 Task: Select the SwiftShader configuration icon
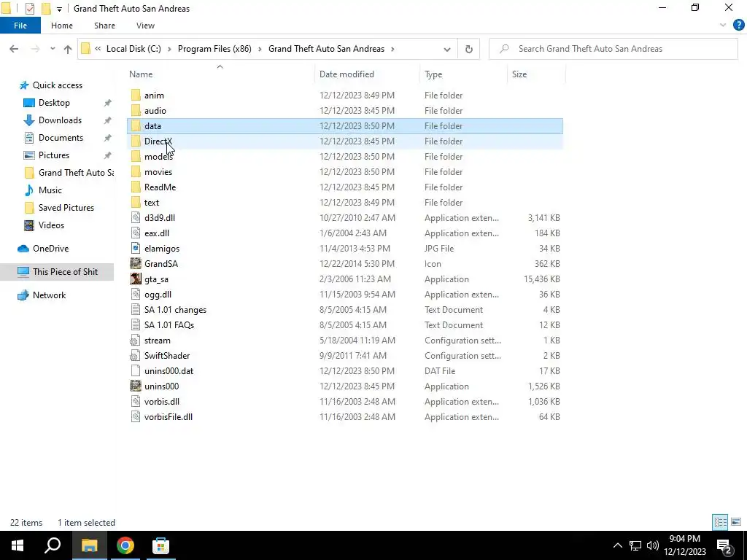[x=136, y=356]
